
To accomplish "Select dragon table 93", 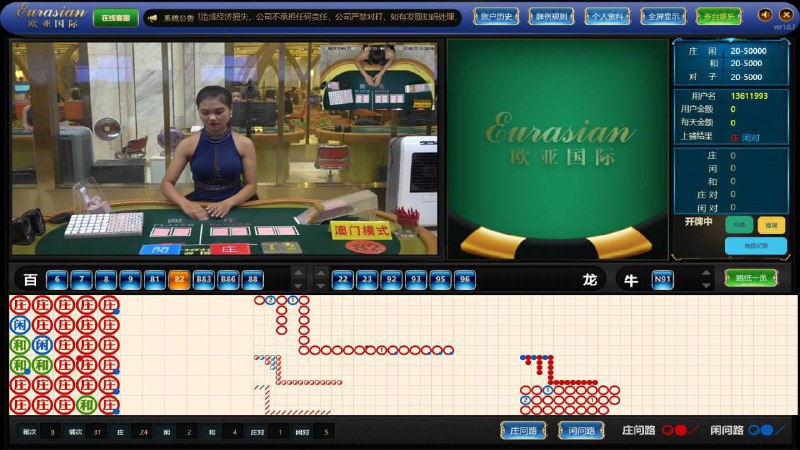I will click(416, 280).
